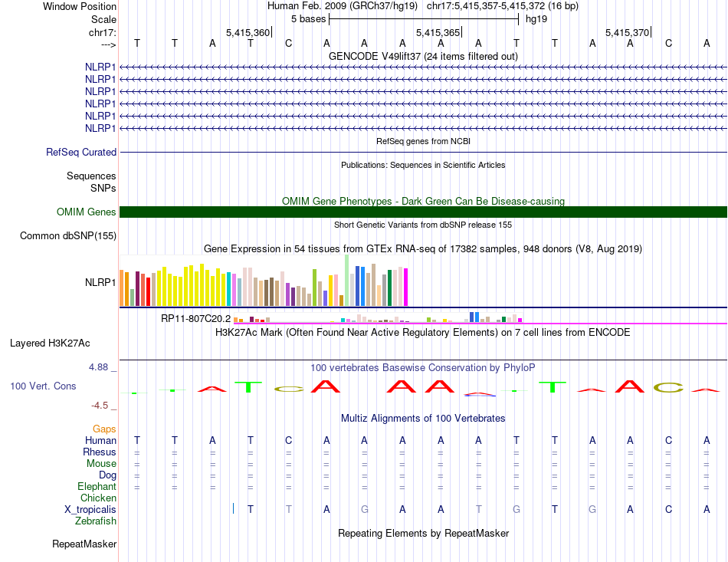This screenshot has height=562, width=728.
Task: Click the X_tropicalis alignment row label
Action: (x=90, y=510)
